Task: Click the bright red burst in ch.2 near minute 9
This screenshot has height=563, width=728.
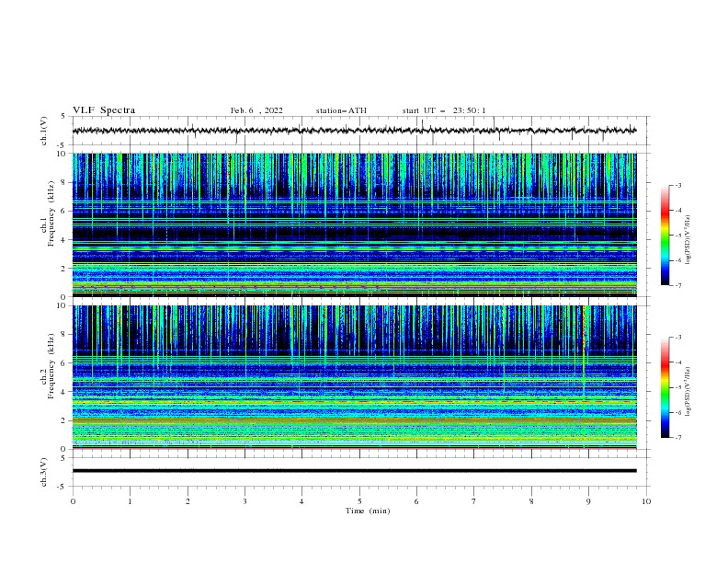Action: pyautogui.click(x=584, y=327)
